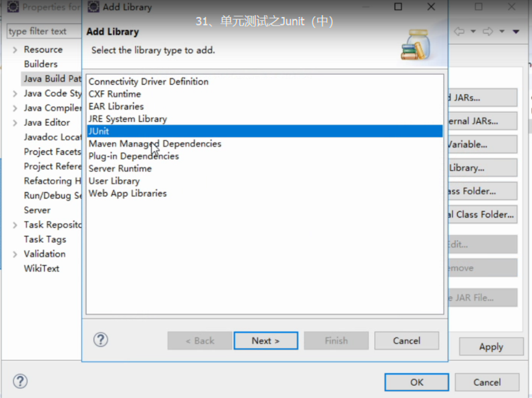This screenshot has width=532, height=398.
Task: Click the Back button in the wizard
Action: 200,341
